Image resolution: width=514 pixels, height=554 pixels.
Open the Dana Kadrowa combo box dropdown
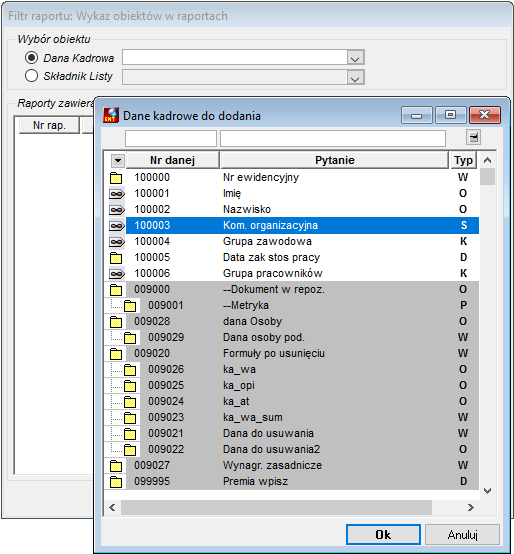coord(355,58)
